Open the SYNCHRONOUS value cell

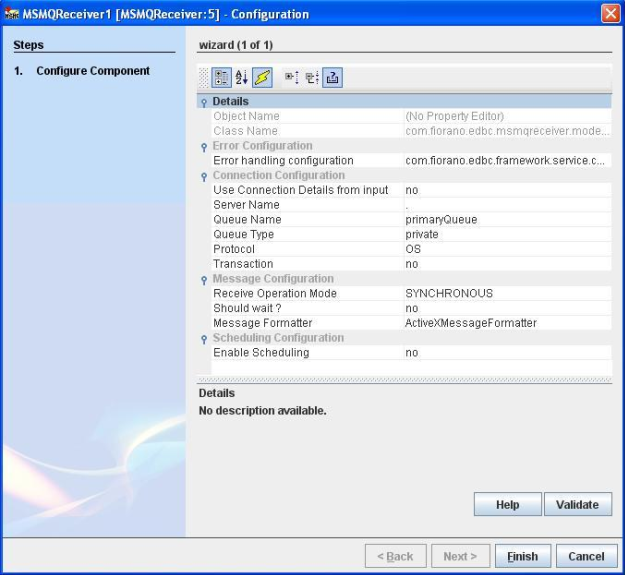click(508, 293)
